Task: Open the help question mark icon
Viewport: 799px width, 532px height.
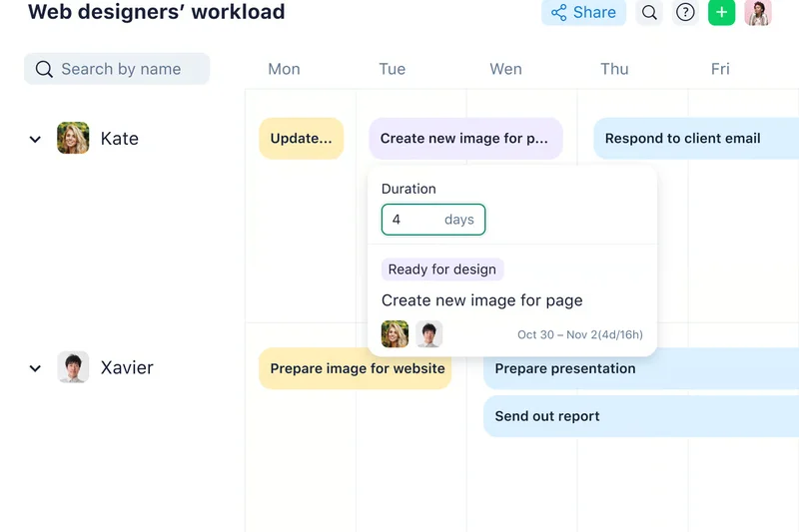Action: point(685,13)
